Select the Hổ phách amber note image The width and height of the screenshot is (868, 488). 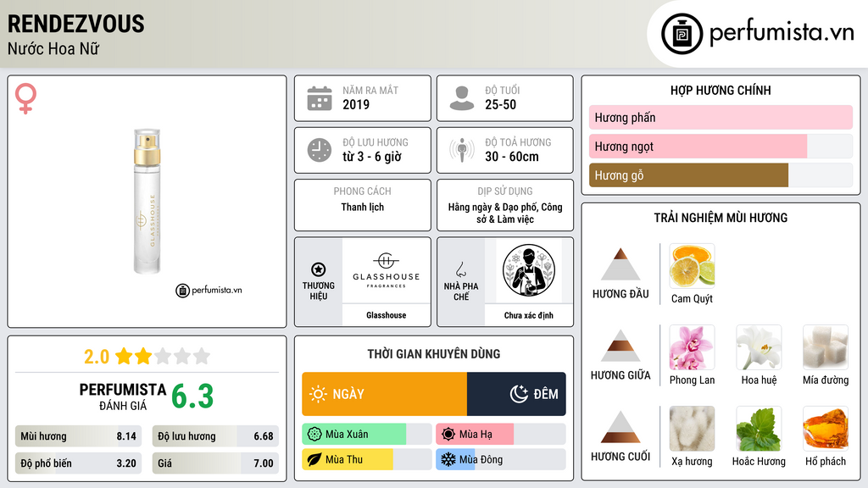tap(826, 428)
